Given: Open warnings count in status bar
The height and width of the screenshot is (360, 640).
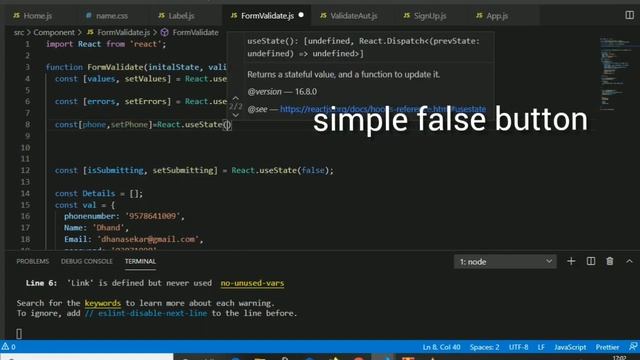Looking at the screenshot, I should click(9, 347).
